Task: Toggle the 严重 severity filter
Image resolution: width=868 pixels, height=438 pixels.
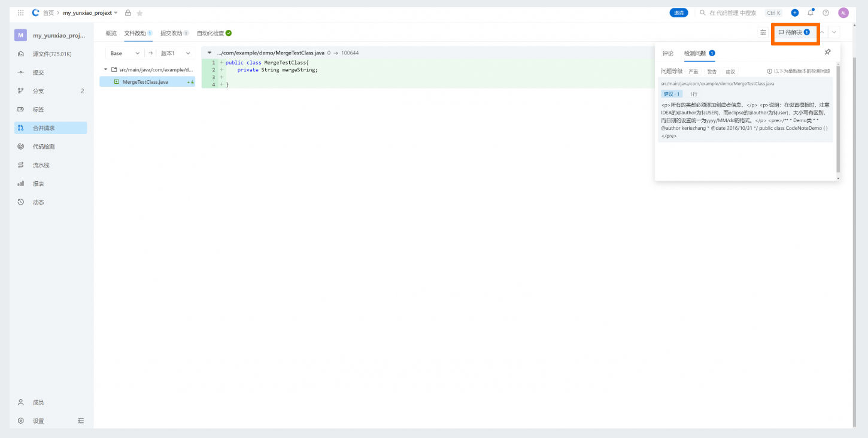Action: click(x=693, y=71)
